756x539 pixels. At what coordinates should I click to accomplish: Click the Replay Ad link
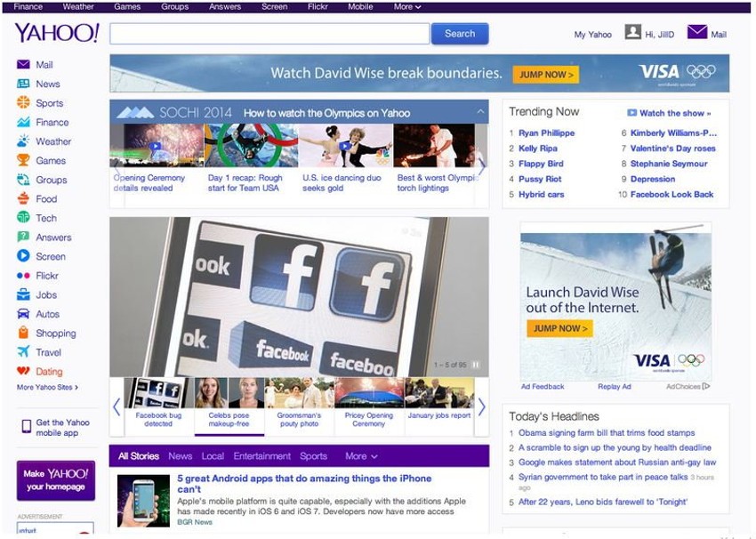(x=615, y=387)
